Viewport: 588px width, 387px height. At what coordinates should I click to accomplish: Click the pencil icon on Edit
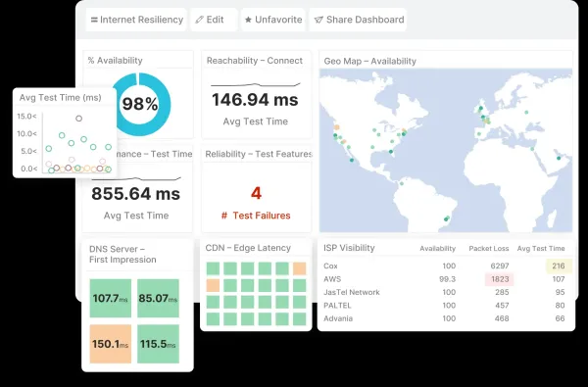tap(199, 20)
